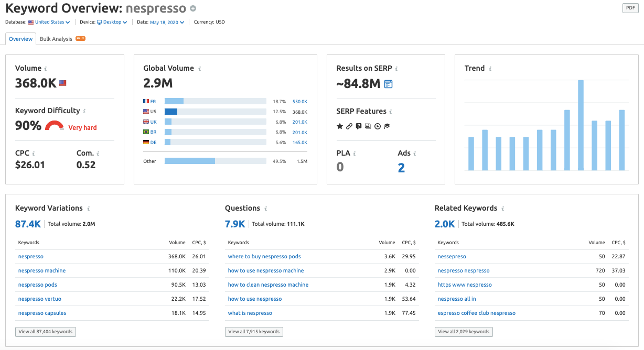Click the 'where to buy nespresso pods' question
The height and width of the screenshot is (350, 644).
tap(264, 256)
